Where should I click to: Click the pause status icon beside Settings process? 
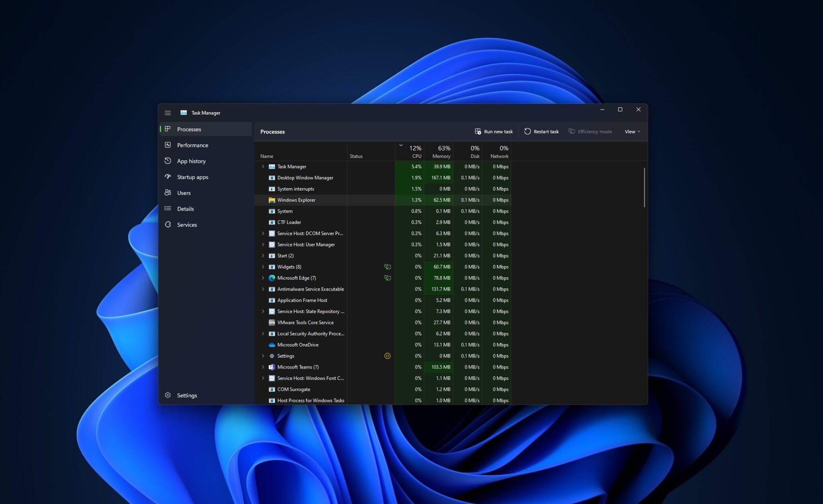click(x=387, y=356)
